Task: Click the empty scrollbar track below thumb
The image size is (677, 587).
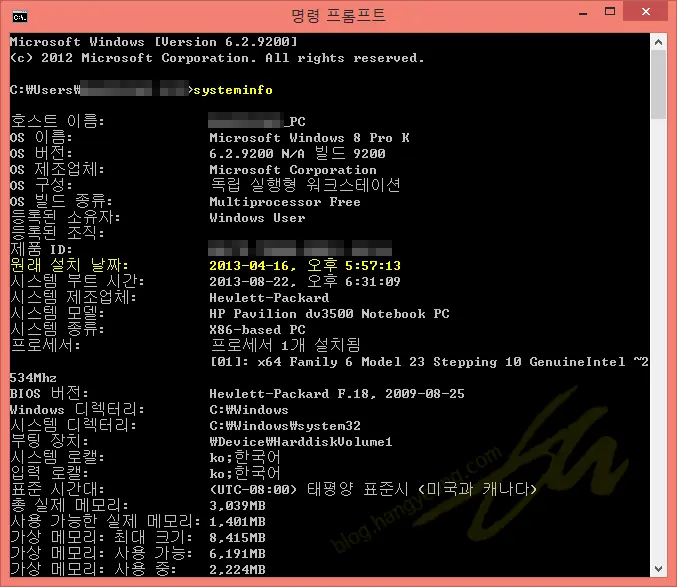Action: coord(658,350)
